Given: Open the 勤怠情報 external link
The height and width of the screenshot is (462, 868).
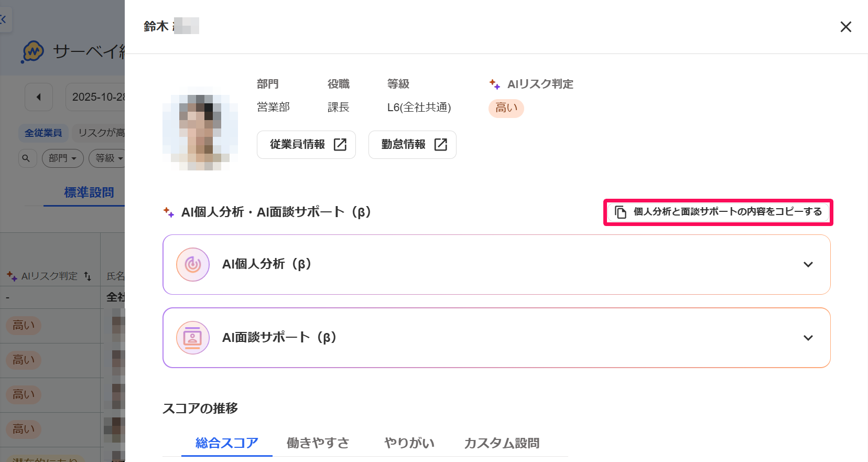Looking at the screenshot, I should 413,145.
